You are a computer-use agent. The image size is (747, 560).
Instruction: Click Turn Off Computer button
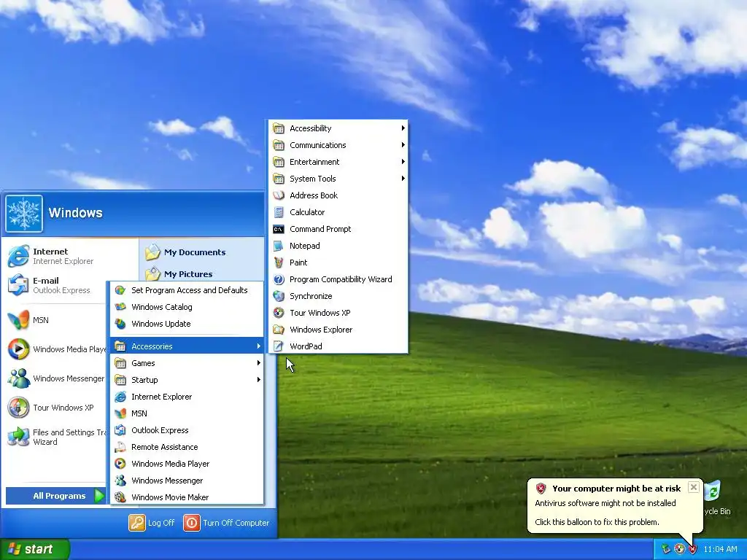[x=226, y=523]
